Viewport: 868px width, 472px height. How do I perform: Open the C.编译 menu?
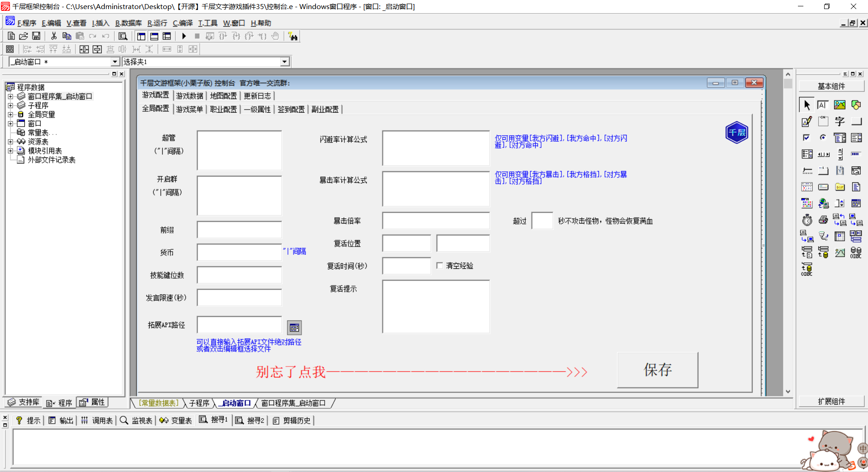tap(183, 23)
